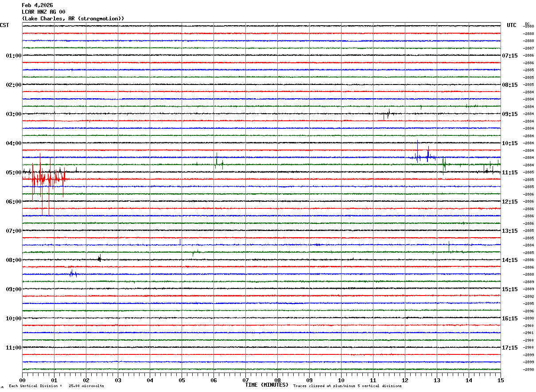536x392 pixels.
Task: Click the 15 tick on the minutes axis
Action: 501,380
